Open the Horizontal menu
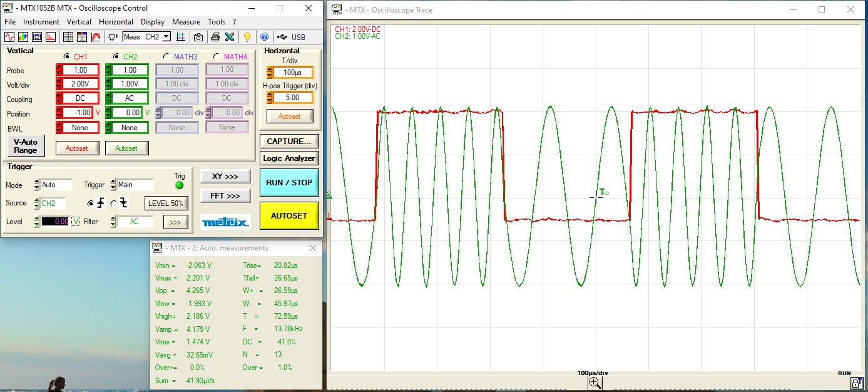868x392 pixels. click(116, 22)
